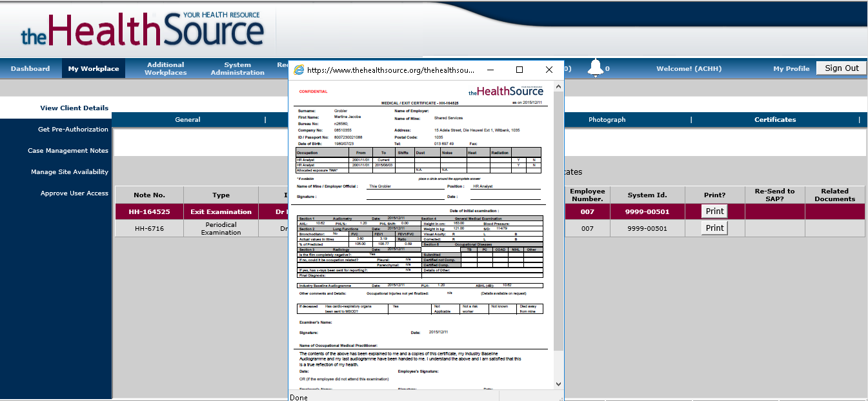This screenshot has width=868, height=401.
Task: Print the HH-164525 Exit Examination certificate
Action: [714, 211]
